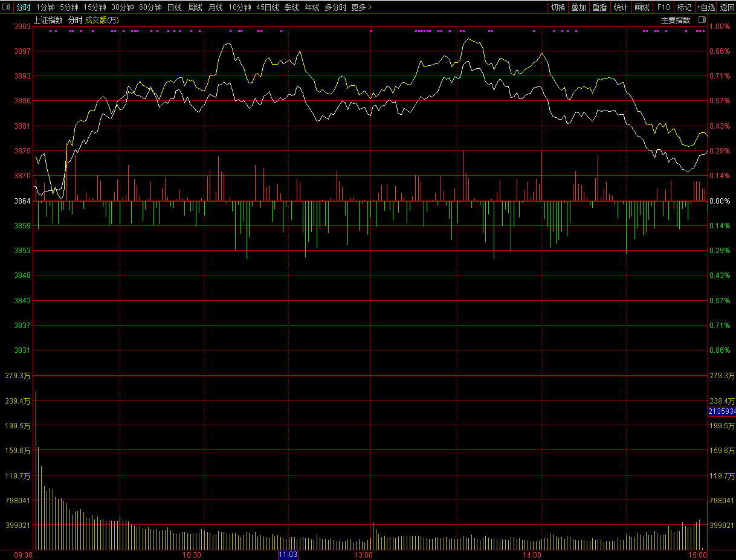Image resolution: width=736 pixels, height=560 pixels.
Task: Switch to 周线 weekly chart
Action: coord(195,7)
